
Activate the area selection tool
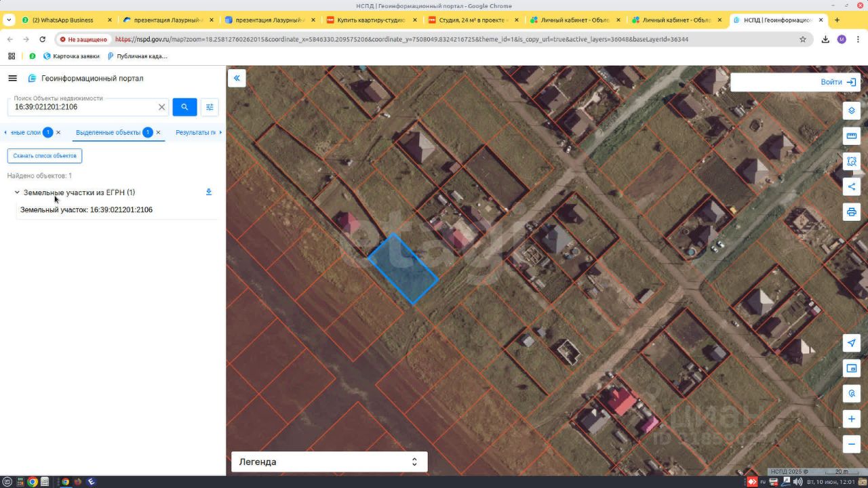(x=852, y=161)
